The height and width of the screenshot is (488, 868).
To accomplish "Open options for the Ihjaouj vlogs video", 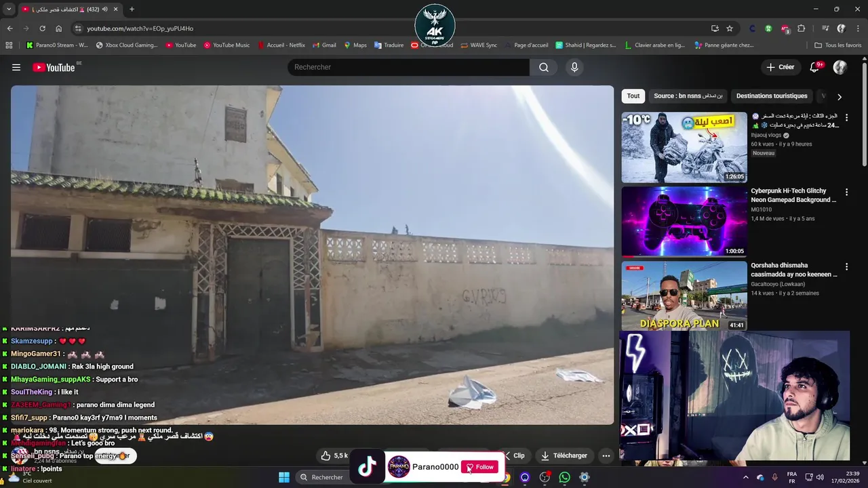I will 846,117.
